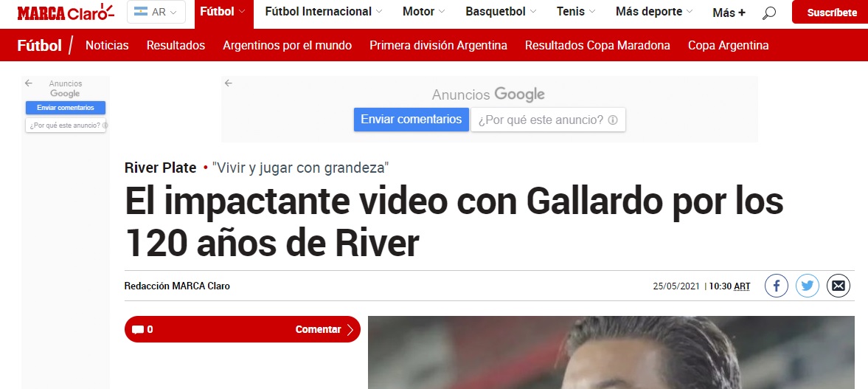
Task: Click ¿Por qué este anuncio? in sidebar
Action: (x=66, y=125)
